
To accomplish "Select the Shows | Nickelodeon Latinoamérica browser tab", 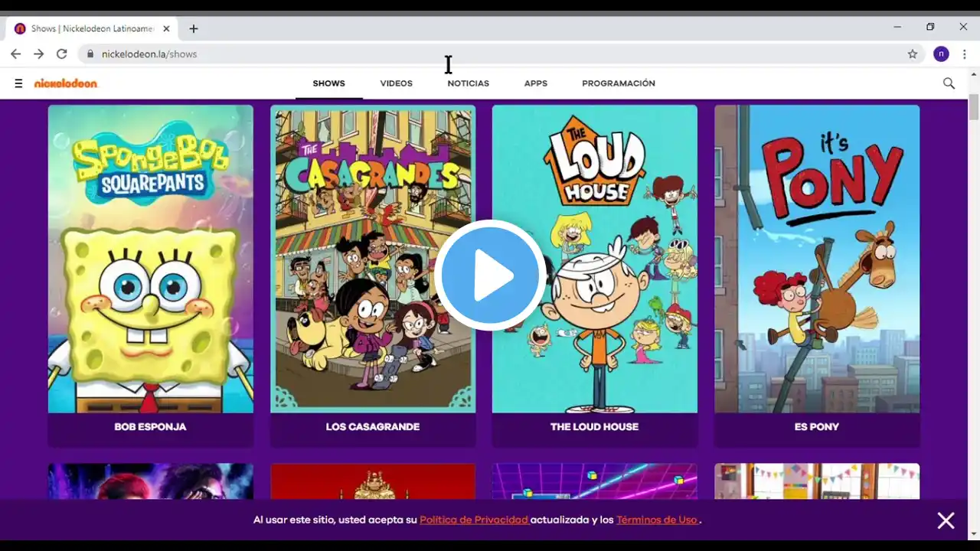I will click(x=92, y=29).
